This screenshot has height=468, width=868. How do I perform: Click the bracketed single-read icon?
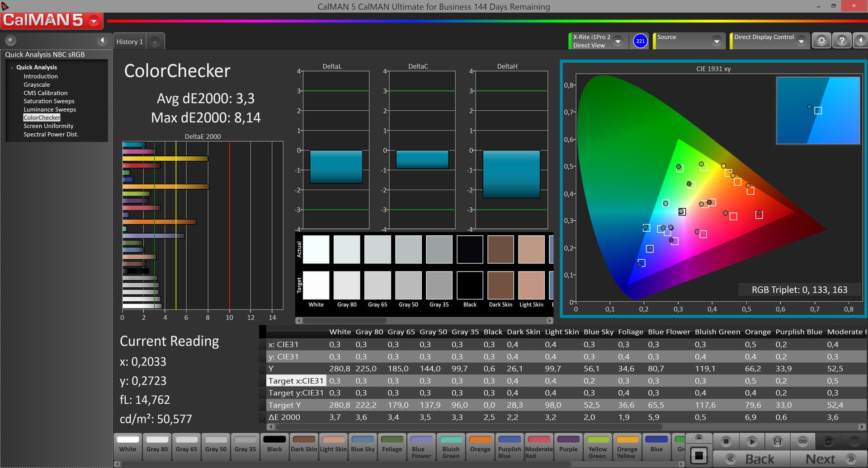click(778, 441)
